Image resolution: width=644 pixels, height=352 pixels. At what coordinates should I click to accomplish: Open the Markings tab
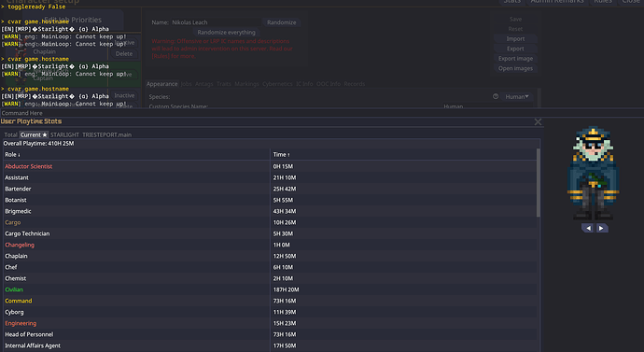[246, 84]
